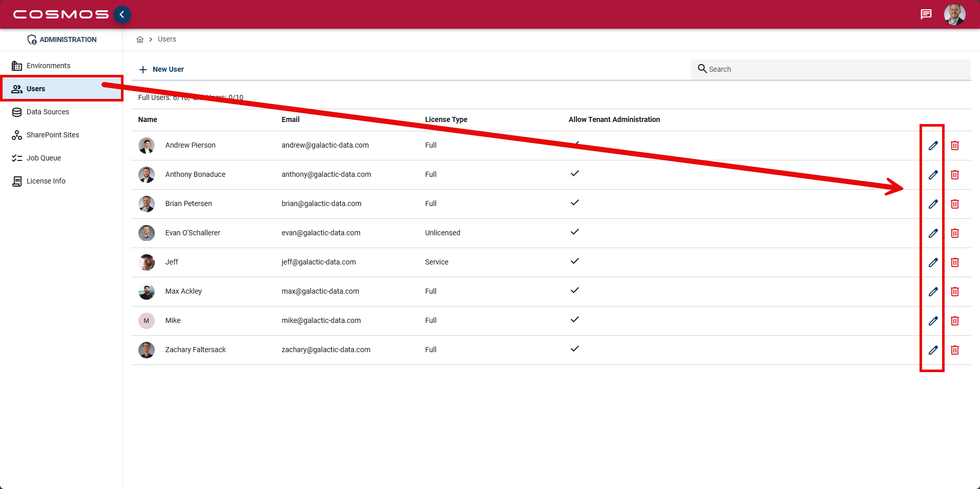This screenshot has width=980, height=489.
Task: Open chat via the message icon
Action: pyautogui.click(x=926, y=14)
